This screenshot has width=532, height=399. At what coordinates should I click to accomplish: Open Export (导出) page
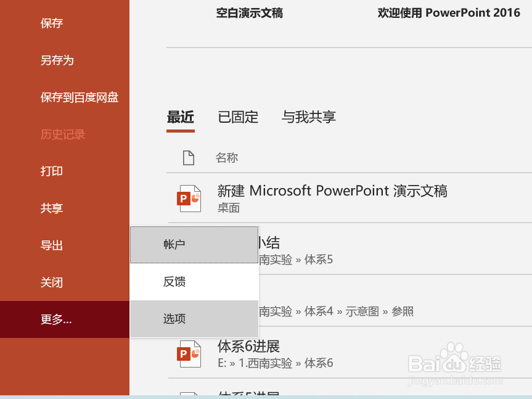pos(52,245)
